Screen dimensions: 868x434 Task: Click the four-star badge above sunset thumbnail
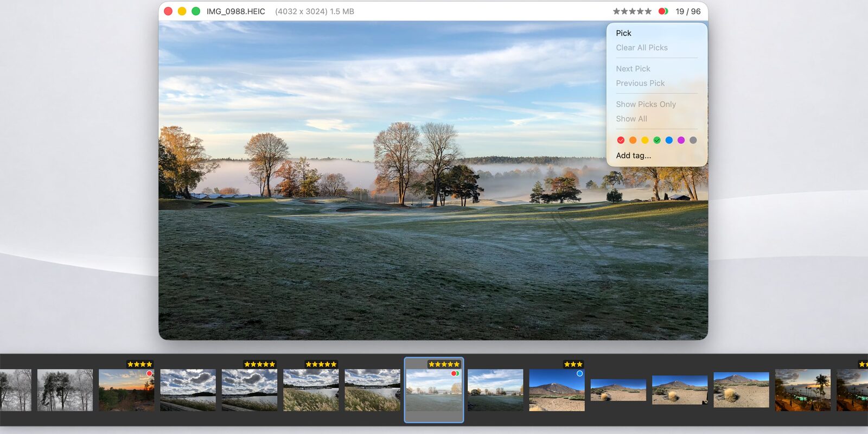(140, 364)
